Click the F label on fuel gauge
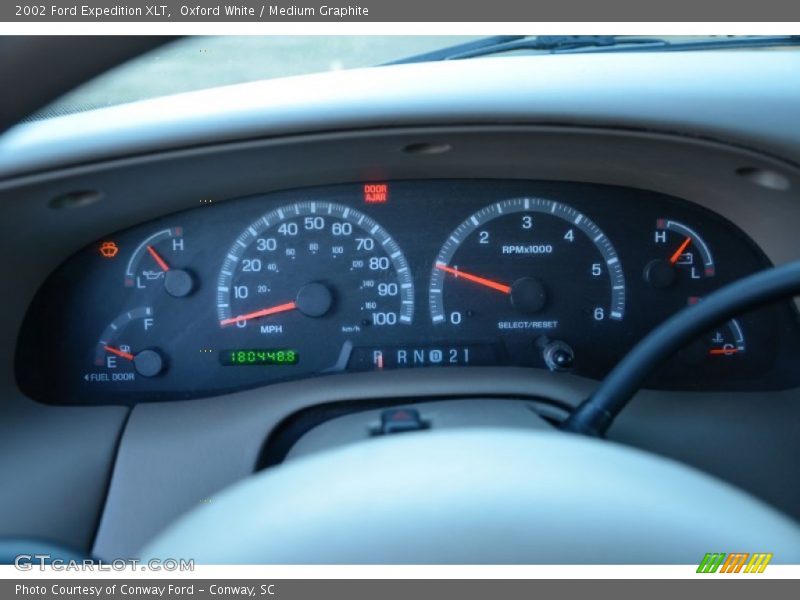This screenshot has width=800, height=600. tap(148, 324)
